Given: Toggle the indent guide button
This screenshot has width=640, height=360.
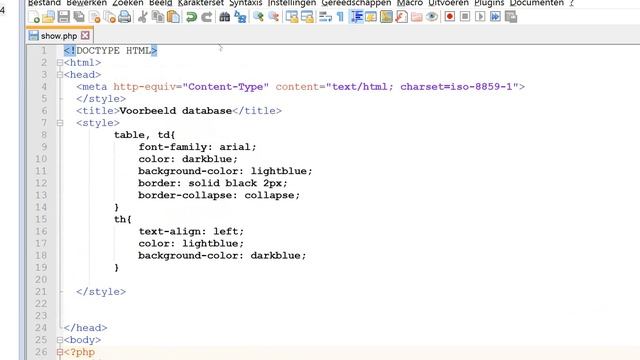Looking at the screenshot, I should (356, 17).
